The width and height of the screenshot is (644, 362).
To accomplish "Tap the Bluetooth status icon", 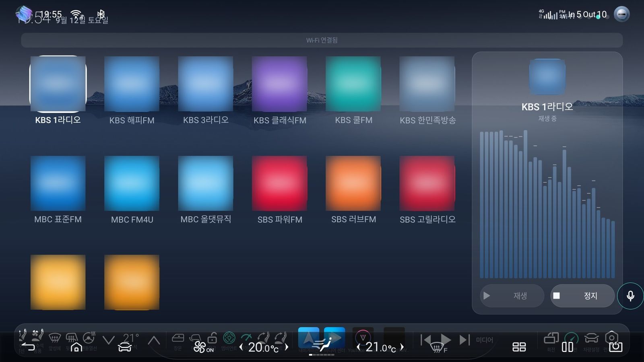I will click(101, 14).
